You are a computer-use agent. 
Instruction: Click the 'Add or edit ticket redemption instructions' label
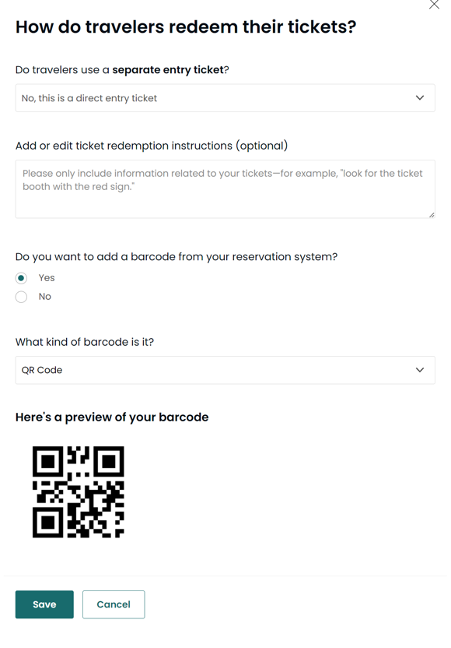click(x=152, y=146)
